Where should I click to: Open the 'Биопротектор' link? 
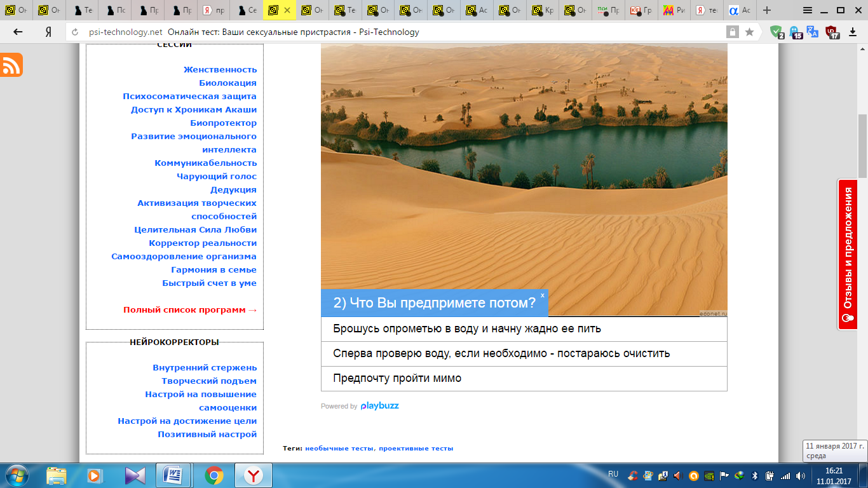(223, 123)
